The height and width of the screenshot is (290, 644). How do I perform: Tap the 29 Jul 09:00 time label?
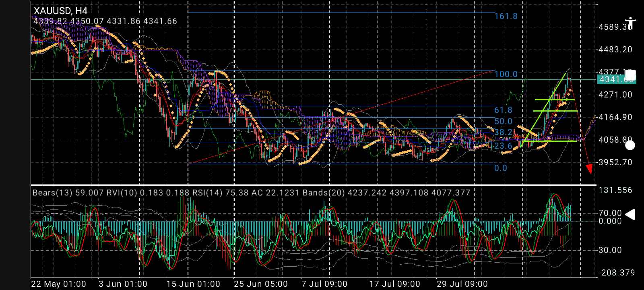[462, 284]
